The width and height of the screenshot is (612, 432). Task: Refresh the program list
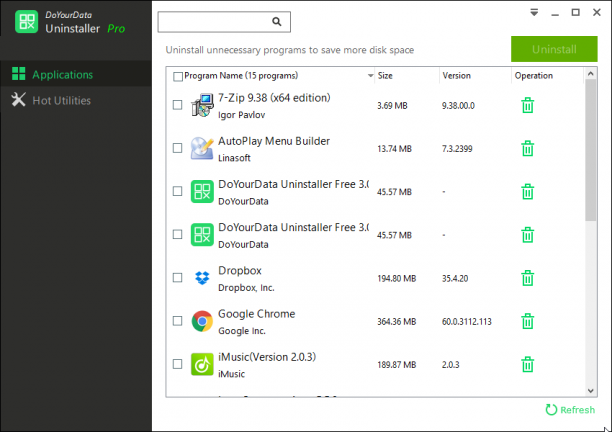pyautogui.click(x=570, y=410)
